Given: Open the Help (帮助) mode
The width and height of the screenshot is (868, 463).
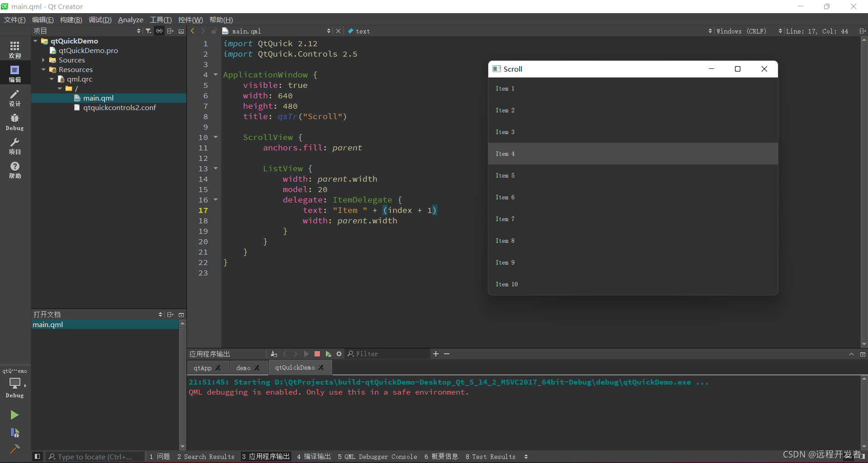Looking at the screenshot, I should tap(15, 170).
